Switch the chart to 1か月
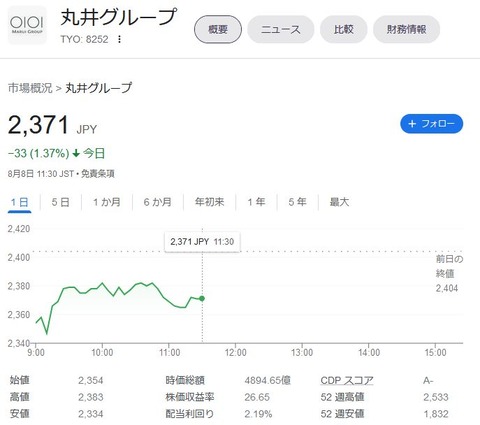Viewport: 480px width, 425px height. tap(107, 202)
